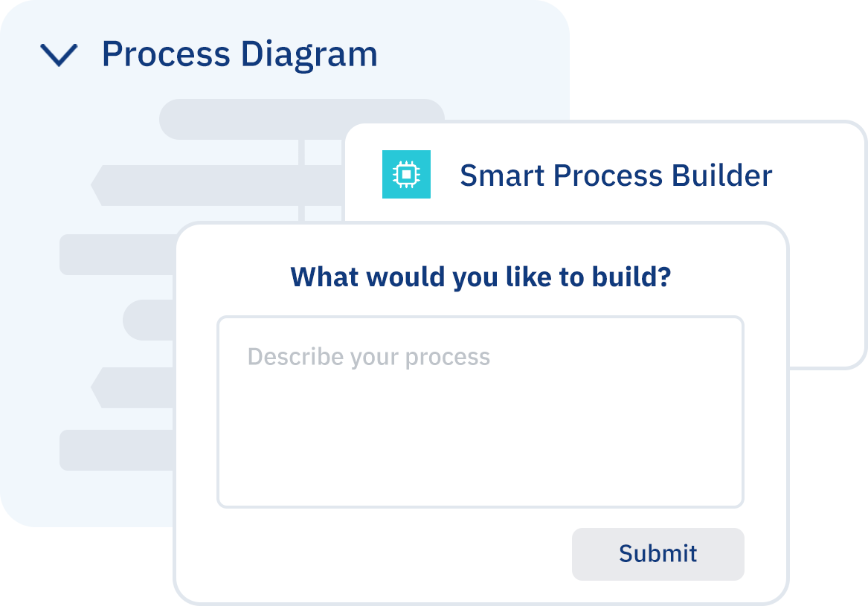This screenshot has height=606, width=868.
Task: Click the dialog's blank area beside the build heading
Action: point(729,277)
